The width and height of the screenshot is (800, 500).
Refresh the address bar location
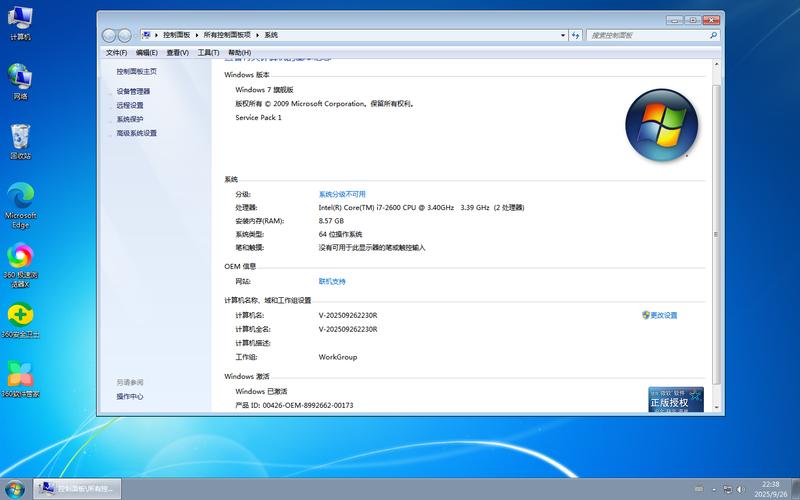point(576,35)
